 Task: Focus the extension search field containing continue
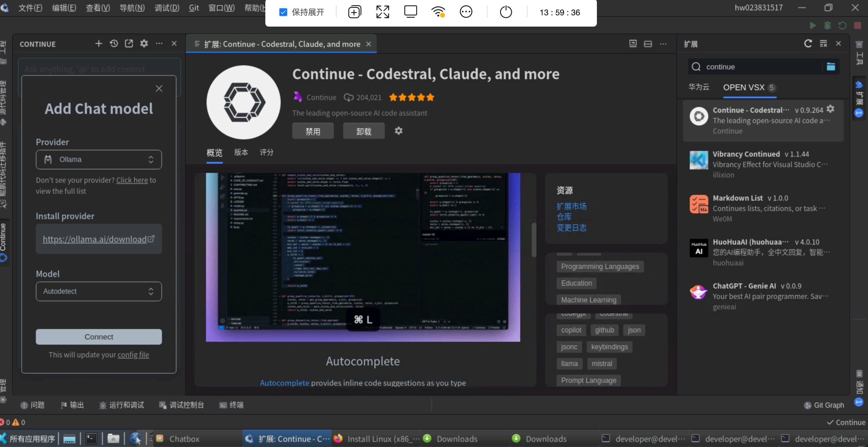point(758,67)
